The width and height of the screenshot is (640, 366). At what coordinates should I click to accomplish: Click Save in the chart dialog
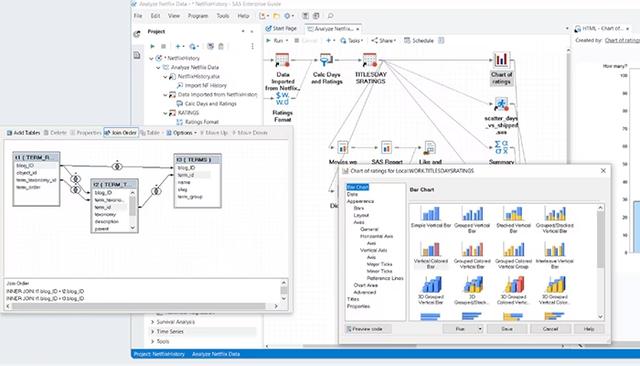click(507, 329)
